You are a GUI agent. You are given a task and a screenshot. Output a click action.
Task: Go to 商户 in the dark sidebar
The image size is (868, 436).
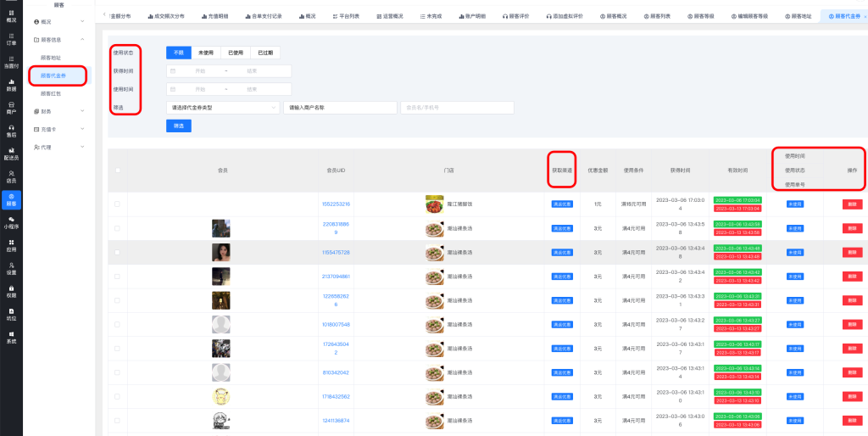(11, 108)
